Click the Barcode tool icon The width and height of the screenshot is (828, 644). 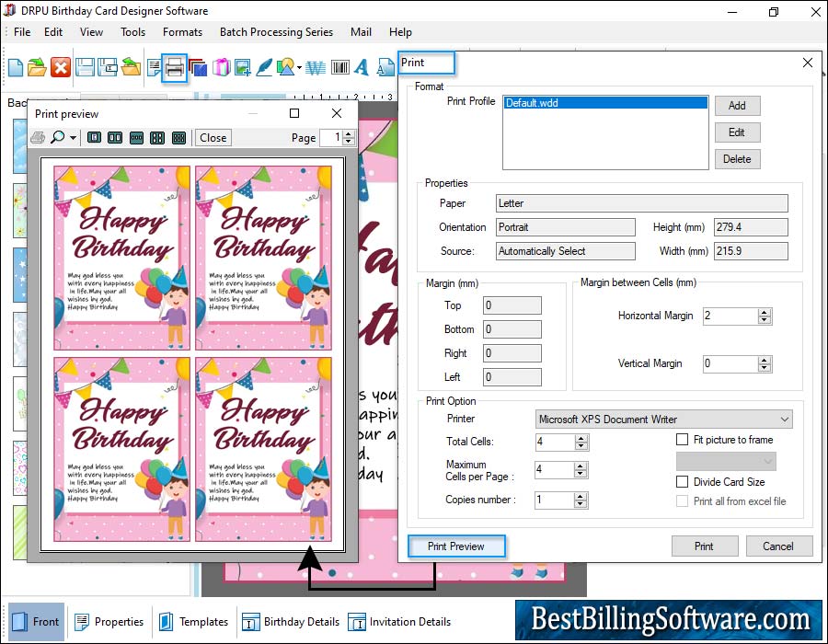coord(339,67)
